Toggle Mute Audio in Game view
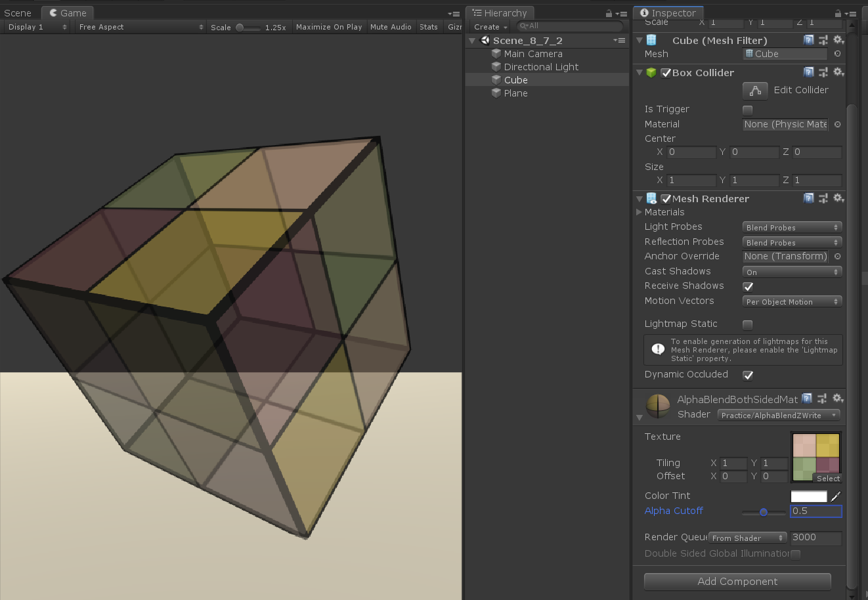The height and width of the screenshot is (600, 868). click(391, 27)
